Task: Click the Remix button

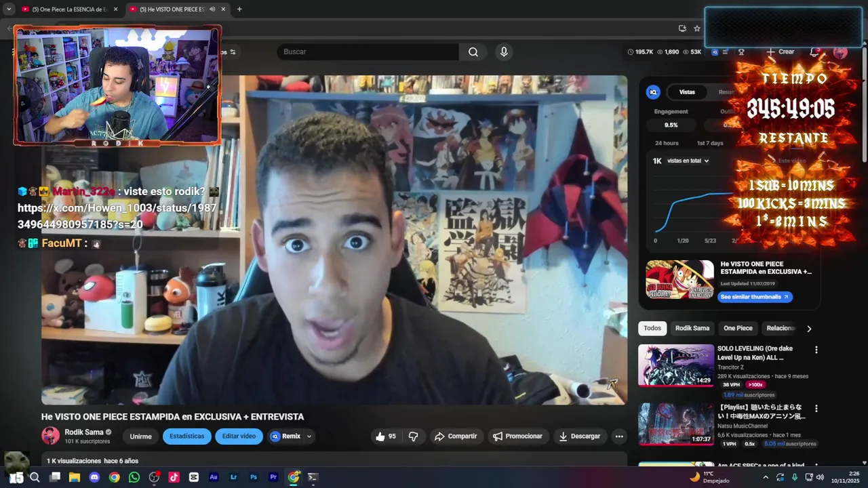Action: tap(285, 436)
